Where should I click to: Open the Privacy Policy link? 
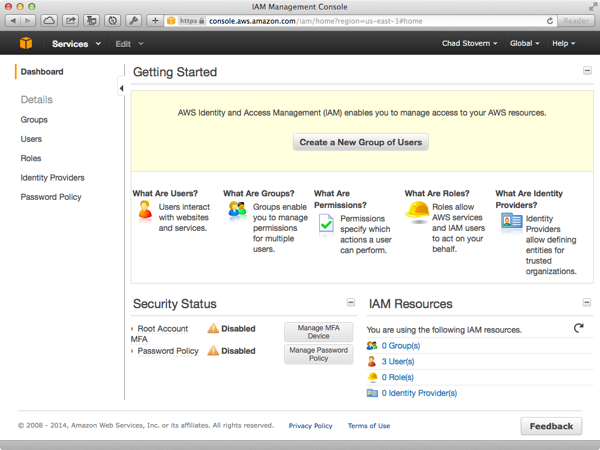310,426
